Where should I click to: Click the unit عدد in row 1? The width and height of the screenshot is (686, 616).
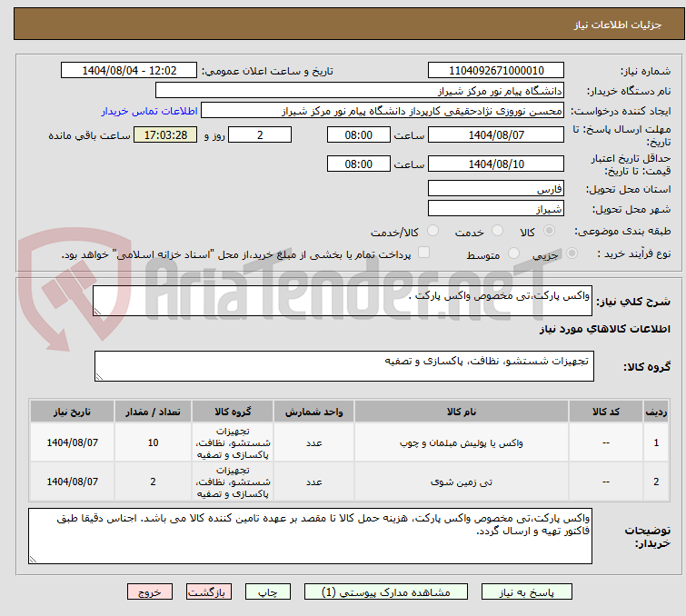[x=313, y=442]
